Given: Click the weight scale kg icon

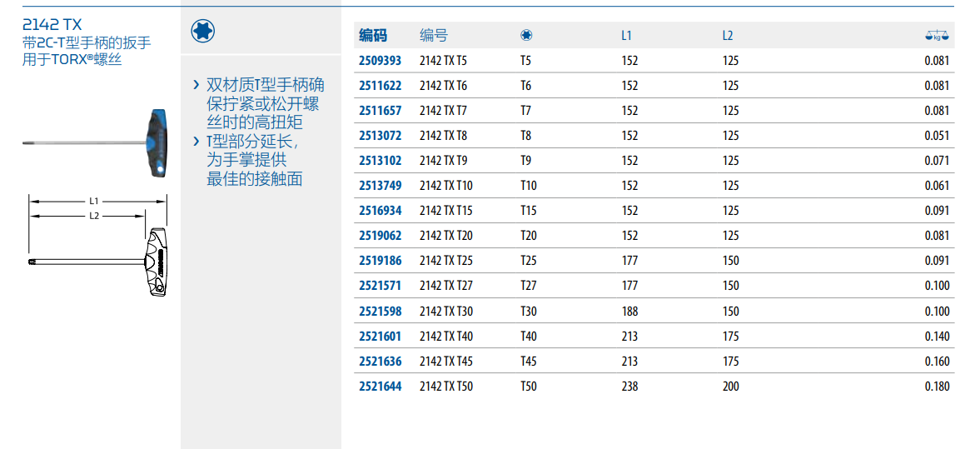Looking at the screenshot, I should pyautogui.click(x=937, y=36).
